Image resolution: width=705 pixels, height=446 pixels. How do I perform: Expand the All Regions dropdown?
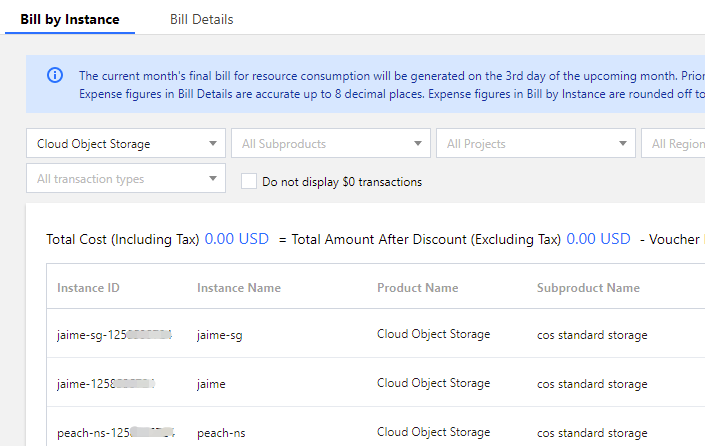tap(675, 144)
